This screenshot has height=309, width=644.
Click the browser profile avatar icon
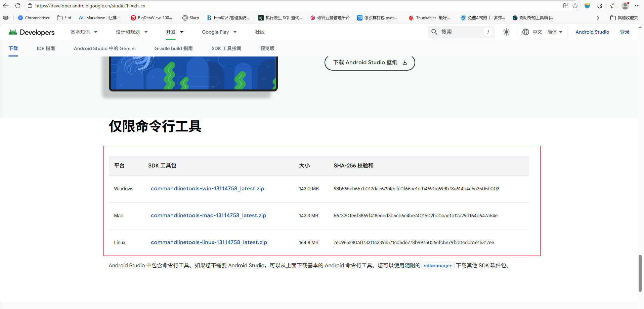coord(625,6)
